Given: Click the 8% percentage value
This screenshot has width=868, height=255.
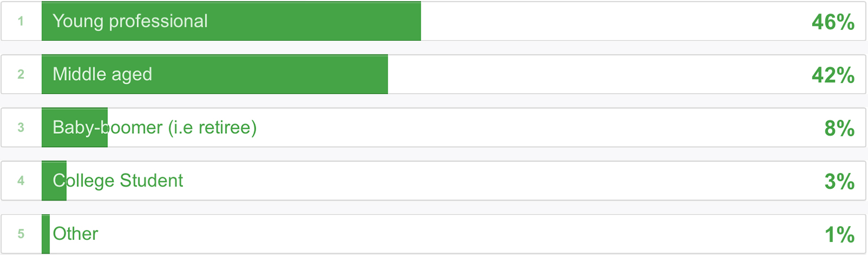Looking at the screenshot, I should click(840, 128).
